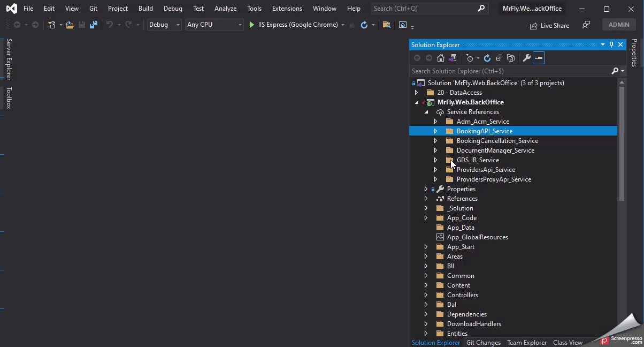Select the DownloadHandlers folder
Screen dimensions: 644x347
[x=474, y=324]
